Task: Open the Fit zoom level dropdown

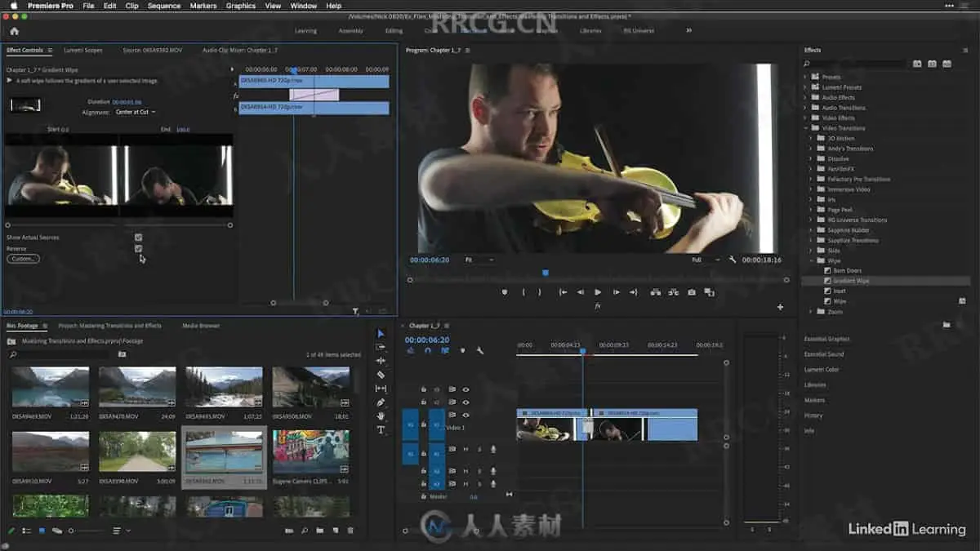Action: pyautogui.click(x=479, y=260)
